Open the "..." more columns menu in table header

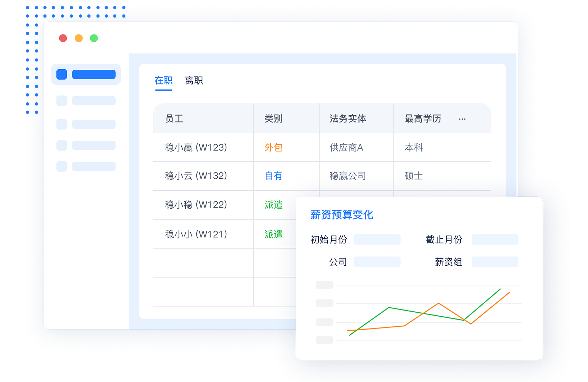[x=462, y=119]
